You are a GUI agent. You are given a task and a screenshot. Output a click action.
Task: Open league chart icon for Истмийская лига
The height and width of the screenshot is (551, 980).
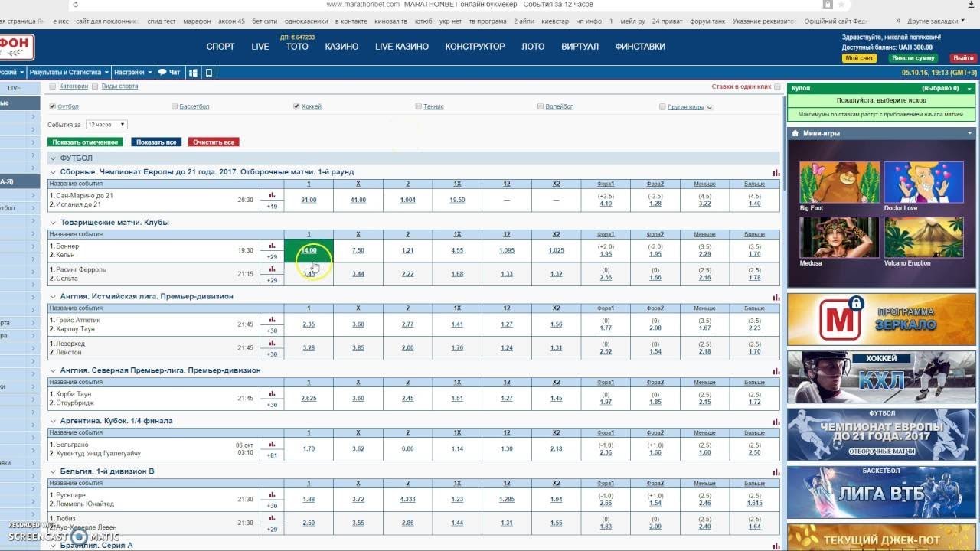(x=776, y=297)
